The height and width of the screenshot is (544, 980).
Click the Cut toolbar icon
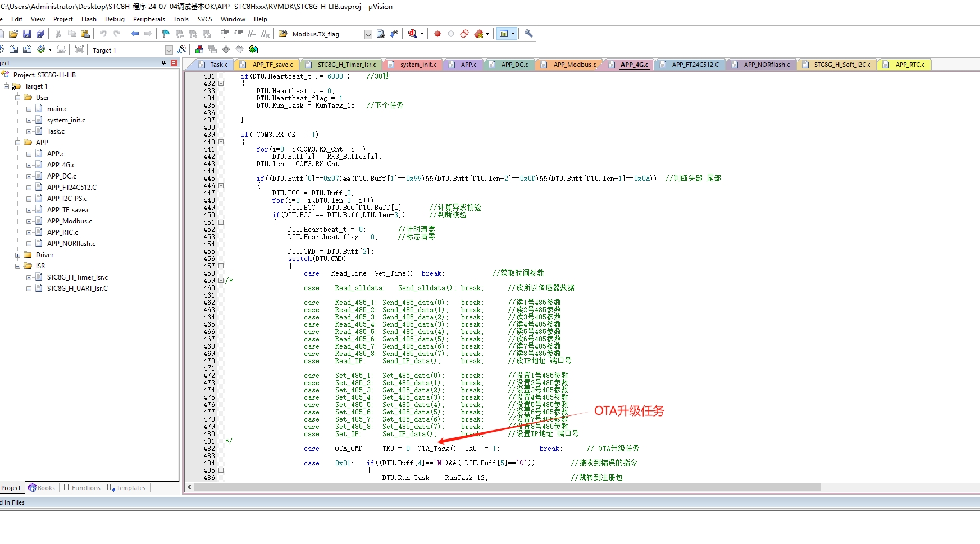point(58,34)
